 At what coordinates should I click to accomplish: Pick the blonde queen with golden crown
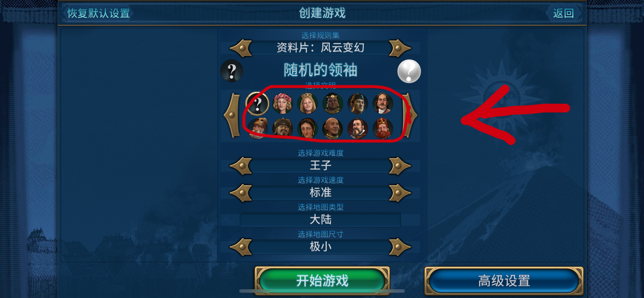[x=307, y=104]
